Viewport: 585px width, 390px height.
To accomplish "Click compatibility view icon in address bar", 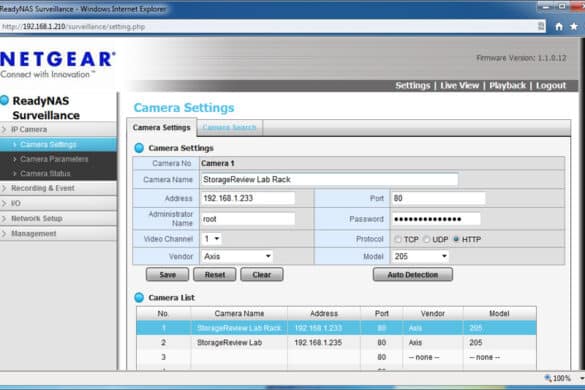I will (x=541, y=26).
